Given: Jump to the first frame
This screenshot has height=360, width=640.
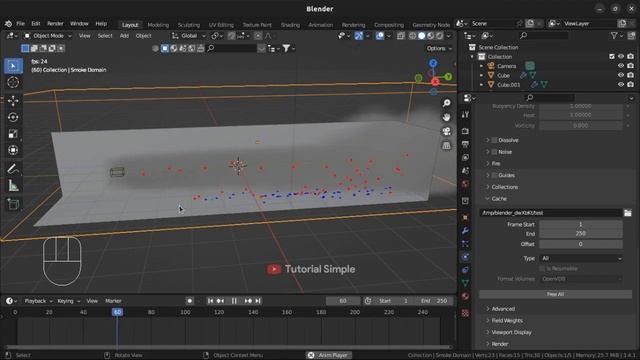Looking at the screenshot, I should pos(210,301).
